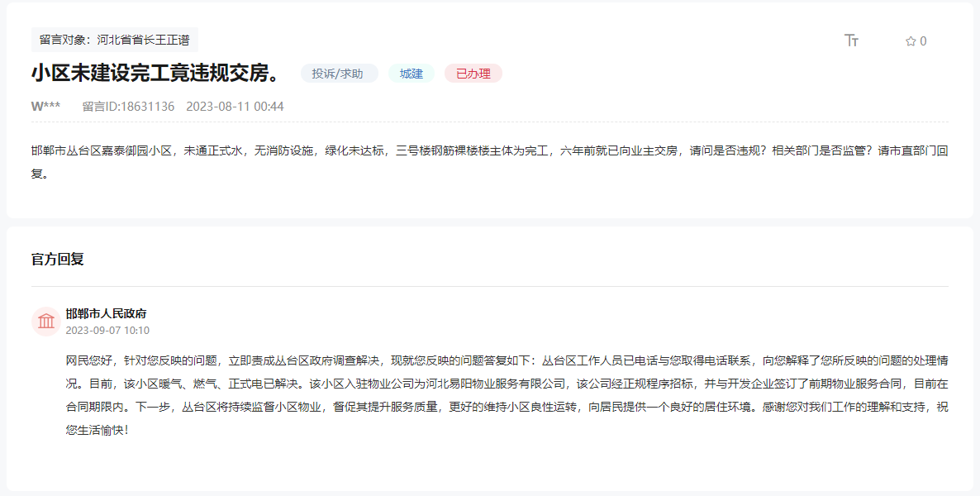Viewport: 980px width, 496px height.
Task: Click the responder name 邯郸市人民政府
Action: pyautogui.click(x=107, y=313)
